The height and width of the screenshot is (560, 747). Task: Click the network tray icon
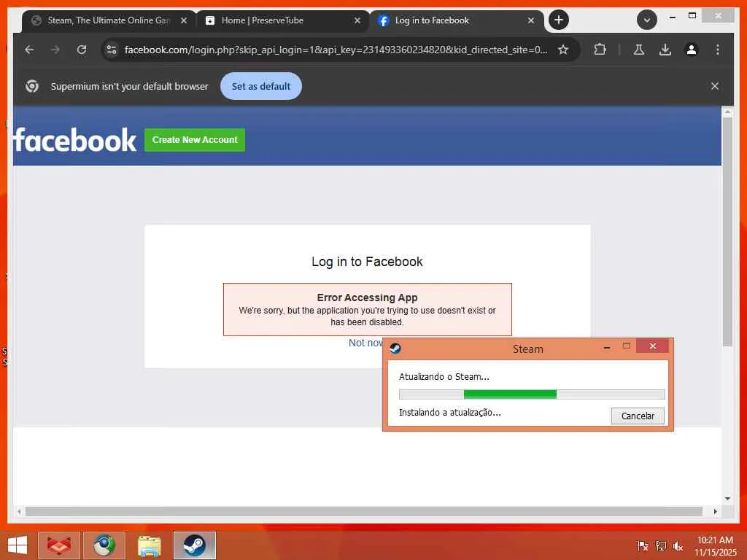pyautogui.click(x=661, y=546)
